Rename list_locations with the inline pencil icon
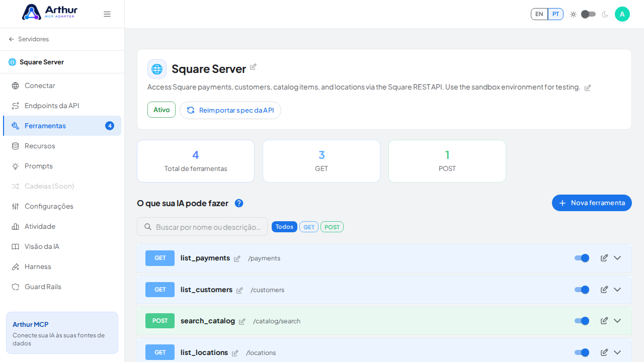 tap(235, 353)
